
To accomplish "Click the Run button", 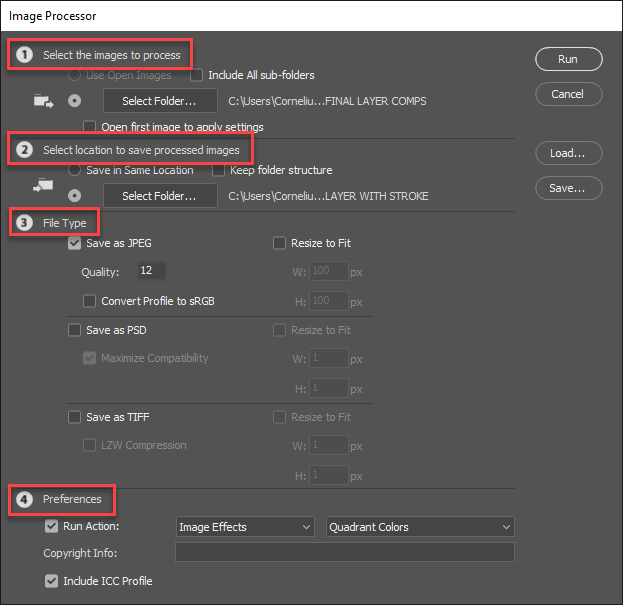I will (x=569, y=59).
